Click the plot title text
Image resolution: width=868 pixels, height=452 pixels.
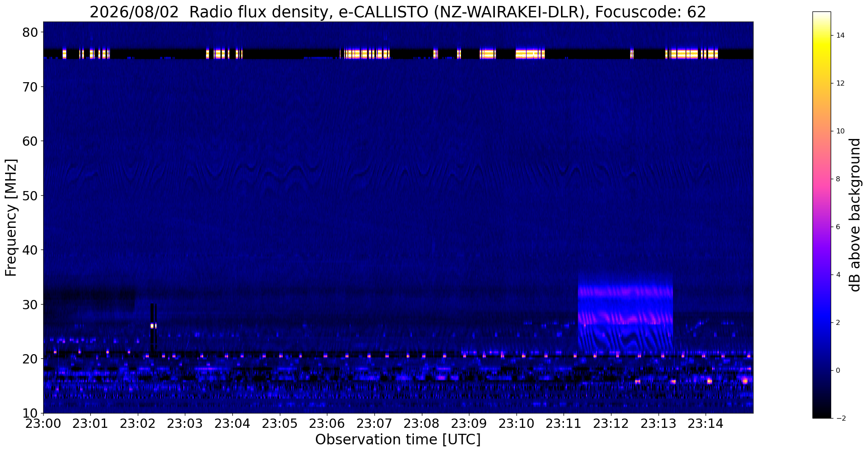[x=398, y=12]
